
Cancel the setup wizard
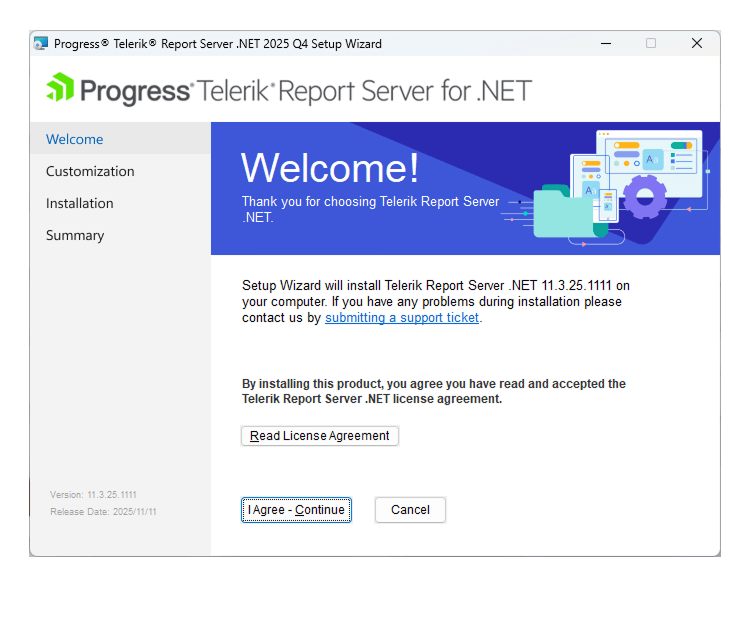[x=410, y=510]
